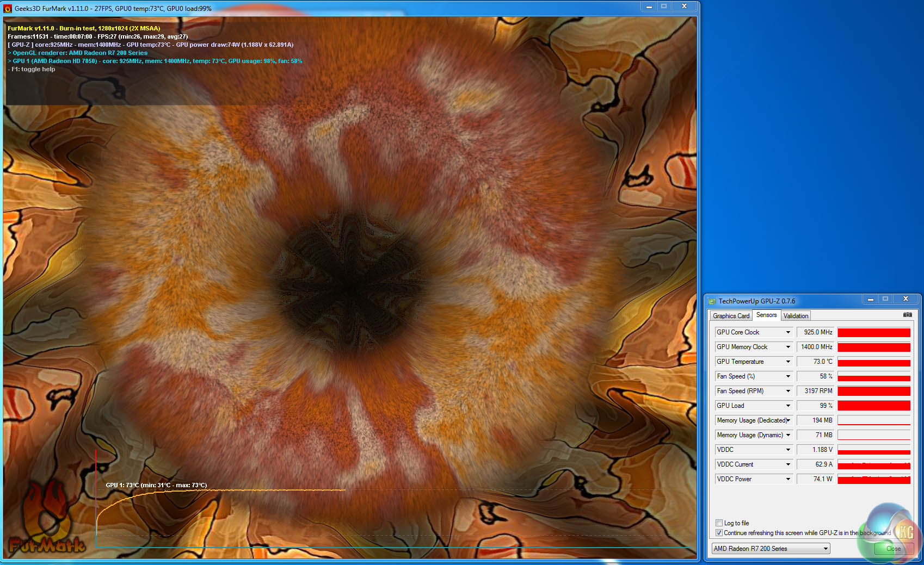Screen dimensions: 924x565
Task: Uncheck Continue refreshing in background option
Action: pyautogui.click(x=719, y=533)
